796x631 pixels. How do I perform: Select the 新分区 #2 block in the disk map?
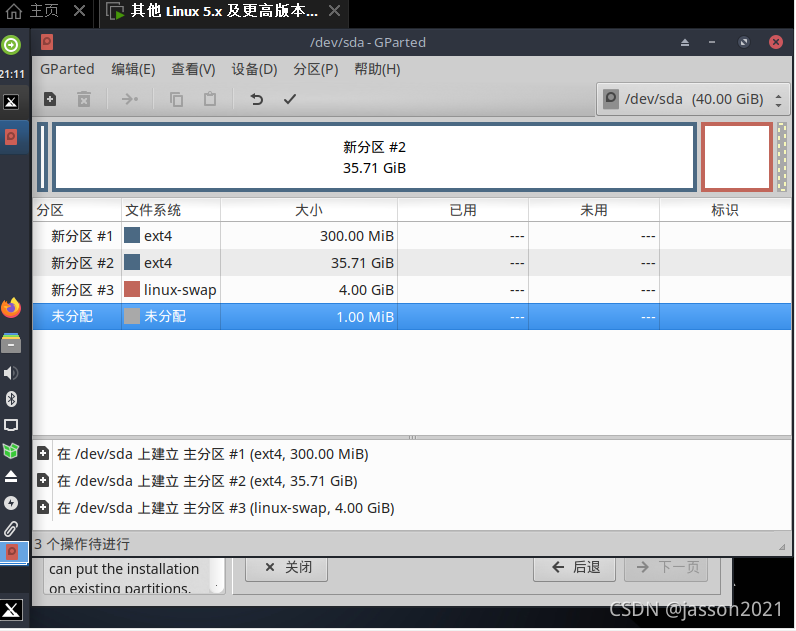[374, 157]
